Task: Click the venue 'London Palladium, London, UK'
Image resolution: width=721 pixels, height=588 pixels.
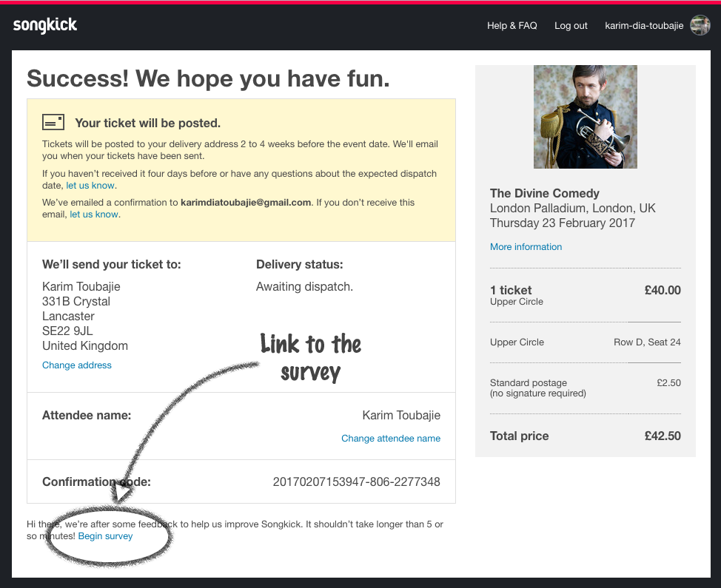Action: [x=572, y=208]
